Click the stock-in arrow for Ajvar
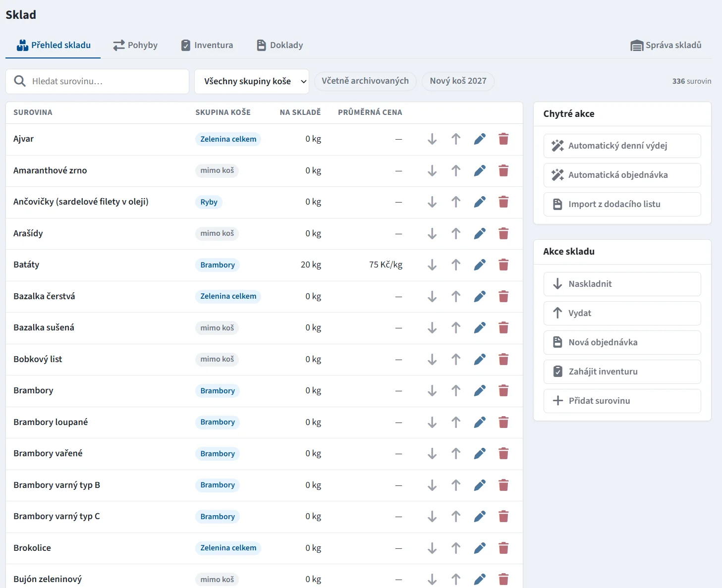722x588 pixels. [x=432, y=139]
